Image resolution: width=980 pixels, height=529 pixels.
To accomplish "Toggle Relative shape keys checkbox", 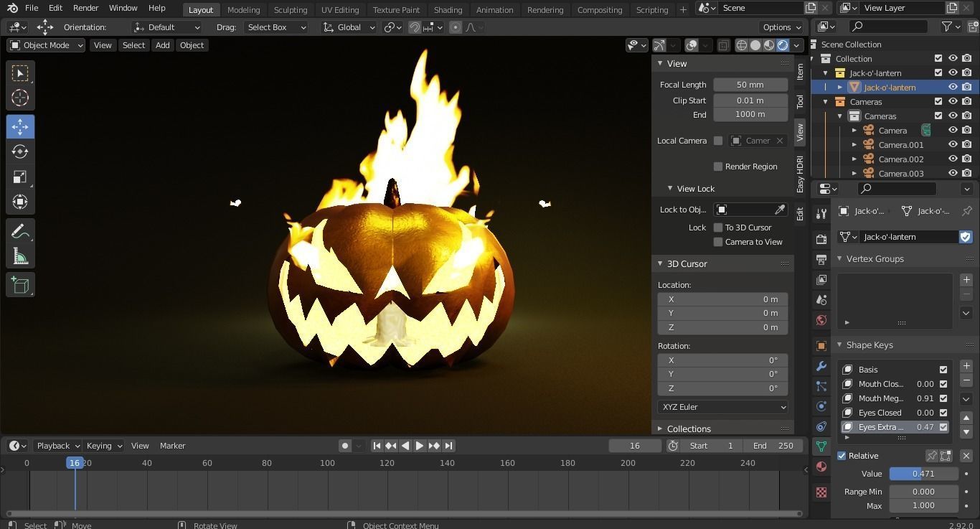I will pos(842,456).
